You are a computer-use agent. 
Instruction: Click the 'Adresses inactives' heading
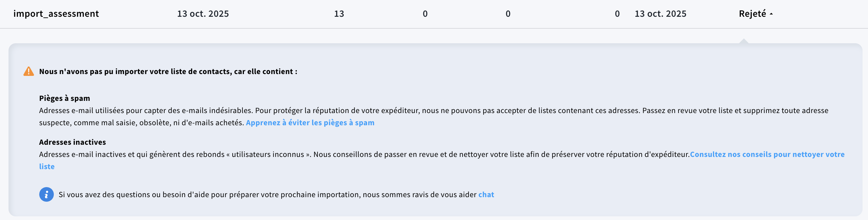point(72,142)
